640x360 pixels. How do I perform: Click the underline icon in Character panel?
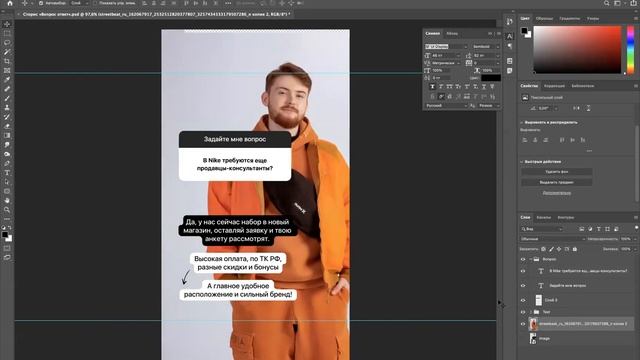(x=484, y=87)
